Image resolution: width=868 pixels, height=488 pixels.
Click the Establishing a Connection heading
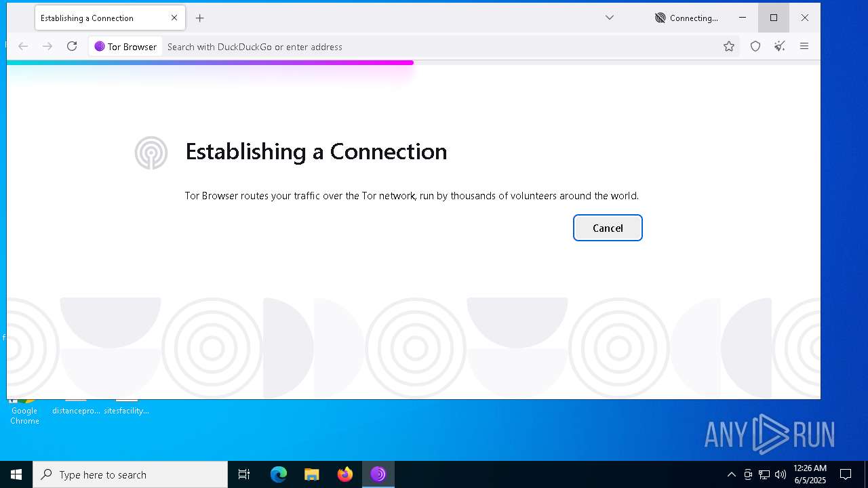[316, 151]
